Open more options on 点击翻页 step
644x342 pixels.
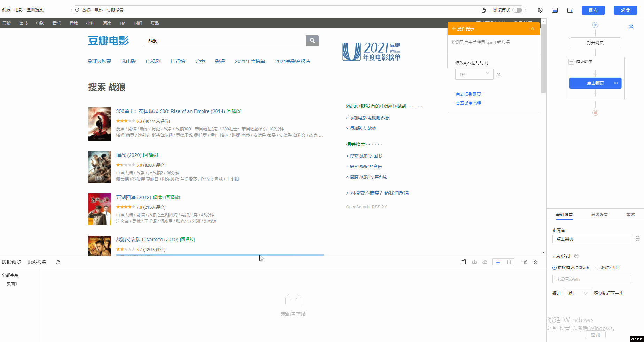(x=616, y=83)
